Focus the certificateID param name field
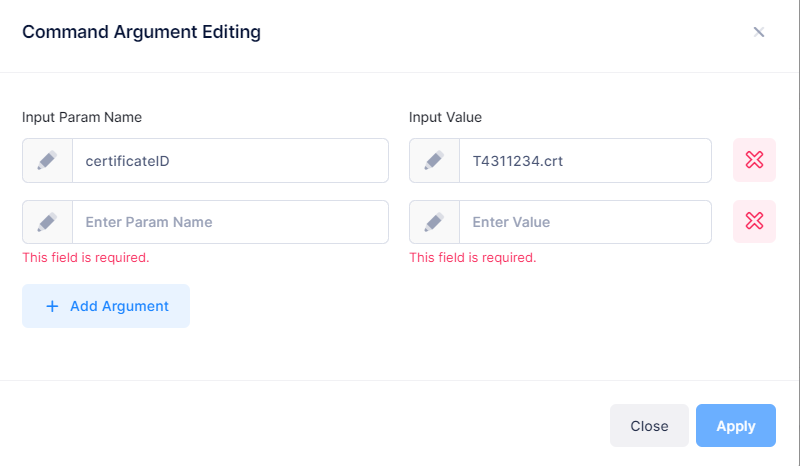This screenshot has width=800, height=466. [x=230, y=160]
